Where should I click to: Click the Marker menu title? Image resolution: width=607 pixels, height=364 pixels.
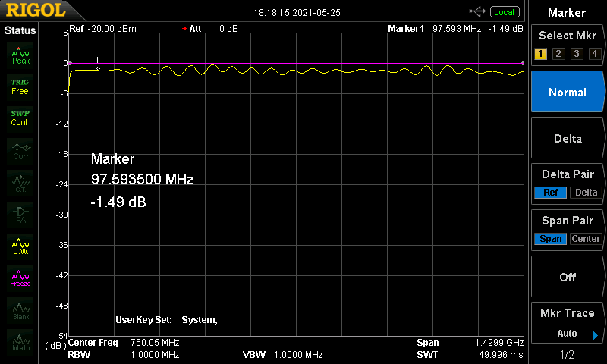pyautogui.click(x=567, y=13)
